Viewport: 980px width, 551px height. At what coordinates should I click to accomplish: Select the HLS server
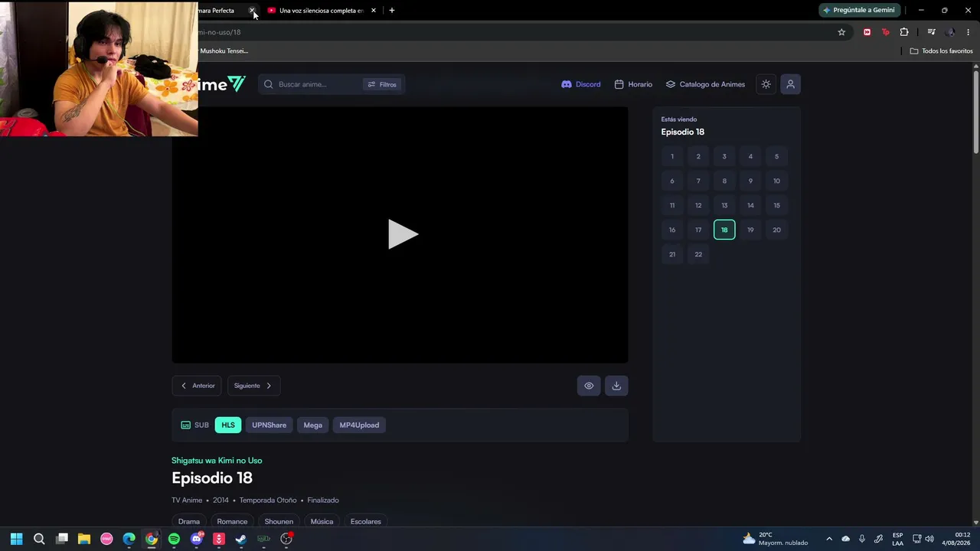tap(228, 425)
